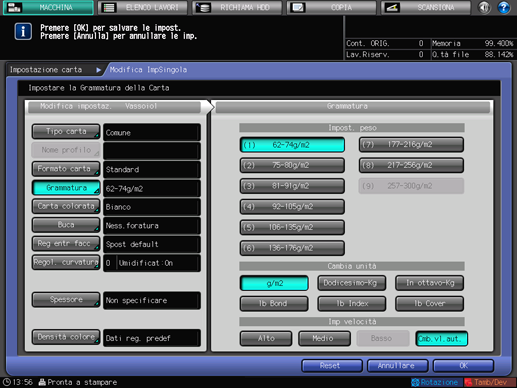Choose lb Index unit
517x388 pixels.
point(352,304)
